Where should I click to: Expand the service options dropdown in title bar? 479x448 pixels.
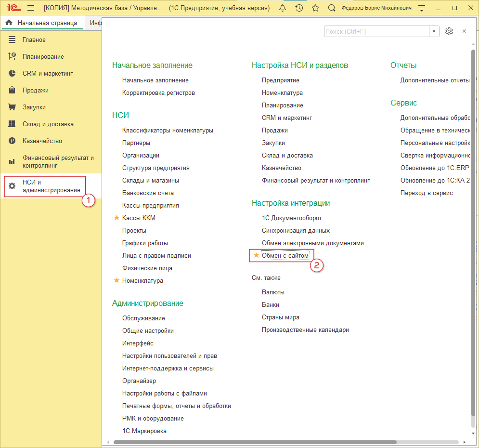click(x=422, y=8)
